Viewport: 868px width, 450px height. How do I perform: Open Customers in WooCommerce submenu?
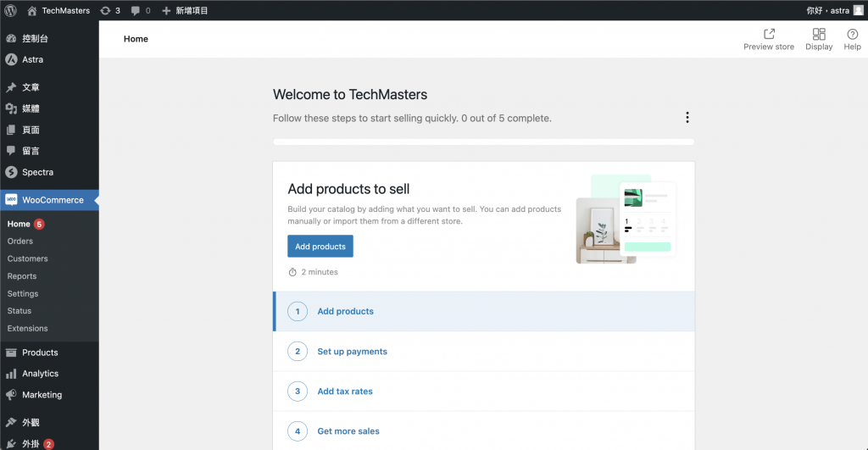[x=28, y=258]
